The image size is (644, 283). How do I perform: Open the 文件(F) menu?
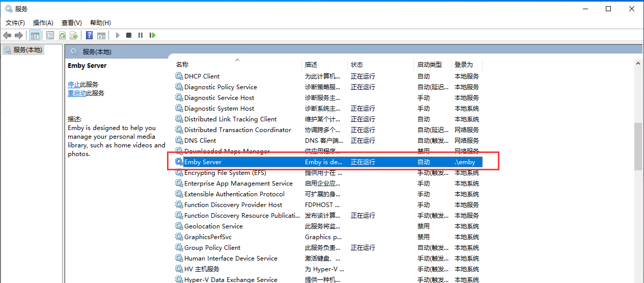click(15, 23)
